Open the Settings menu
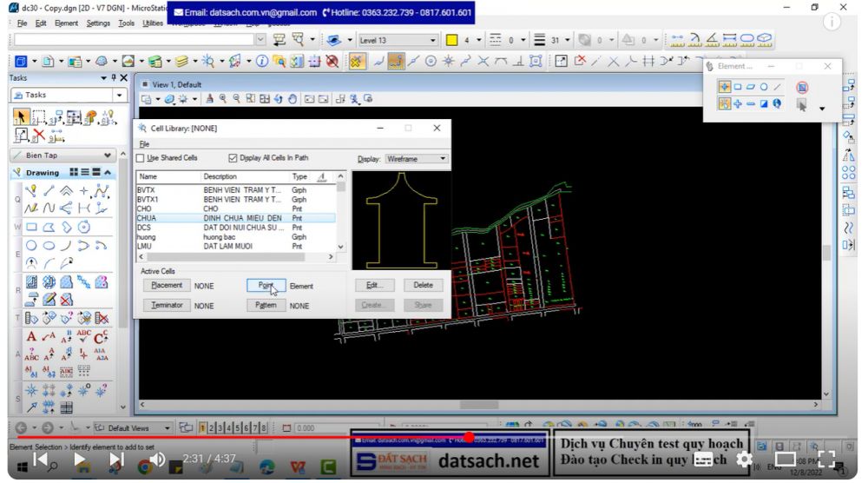Image resolution: width=868 pixels, height=483 pixels. point(98,23)
